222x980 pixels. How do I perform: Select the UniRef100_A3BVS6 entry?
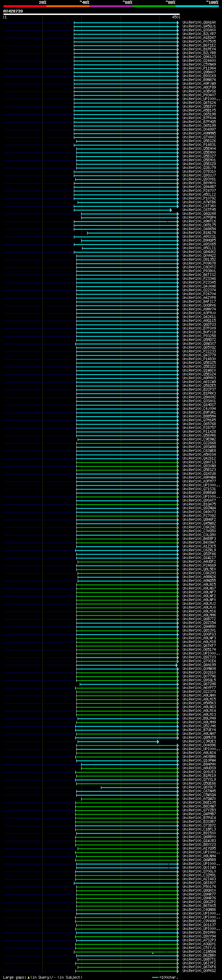pyautogui.click(x=199, y=91)
